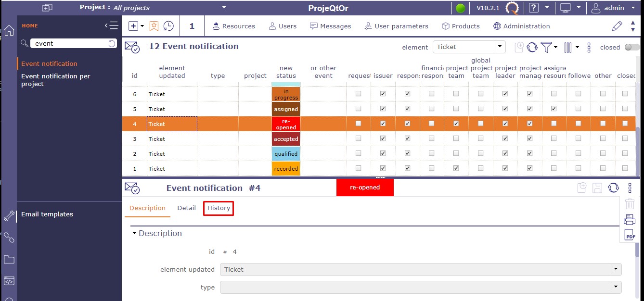Toggle assigned resource checkbox for row 5
The width and height of the screenshot is (644, 301).
554,109
